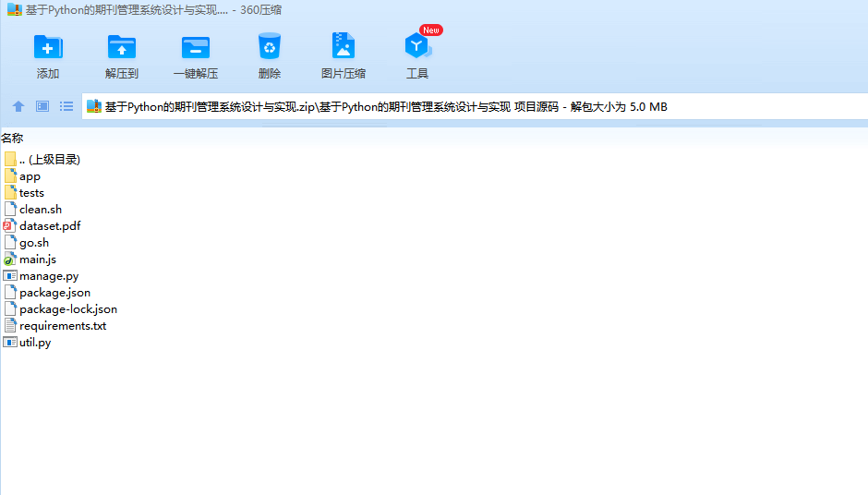Click the 添加 label under add icon
The width and height of the screenshot is (868, 495).
pyautogui.click(x=48, y=73)
